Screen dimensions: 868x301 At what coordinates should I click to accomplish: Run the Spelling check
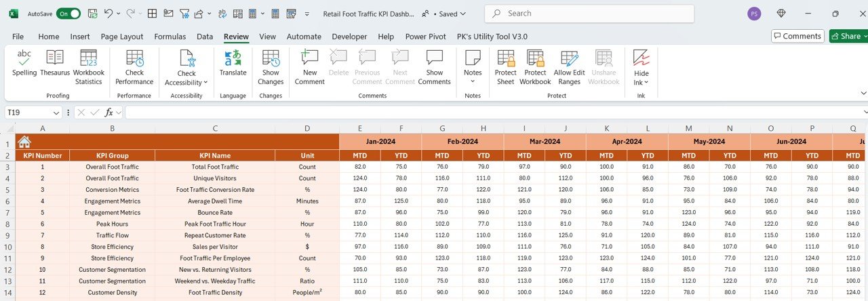point(24,63)
